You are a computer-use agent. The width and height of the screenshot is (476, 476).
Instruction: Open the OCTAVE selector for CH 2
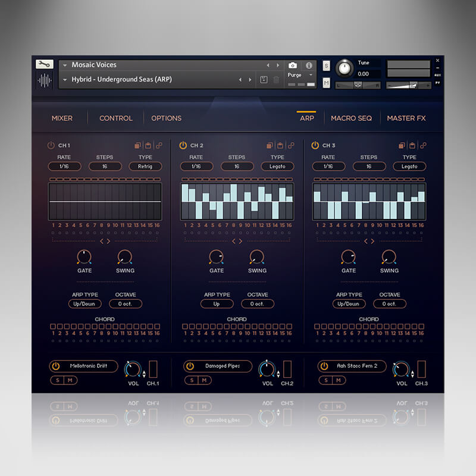click(257, 303)
